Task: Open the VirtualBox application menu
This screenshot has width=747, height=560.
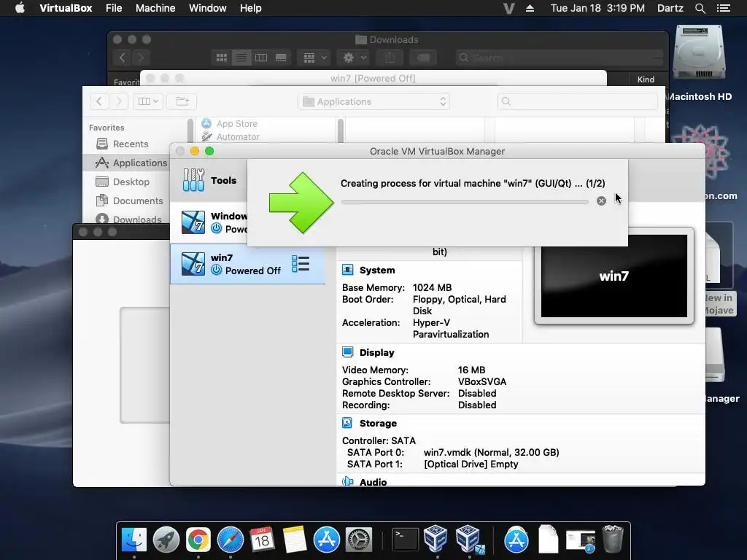Action: click(x=66, y=8)
